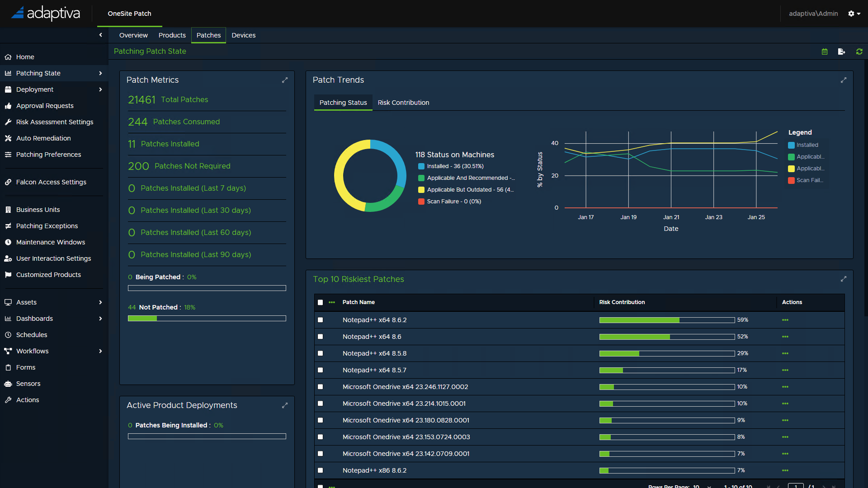Toggle the Installed series in chart legend
This screenshot has height=488, width=868.
(807, 145)
